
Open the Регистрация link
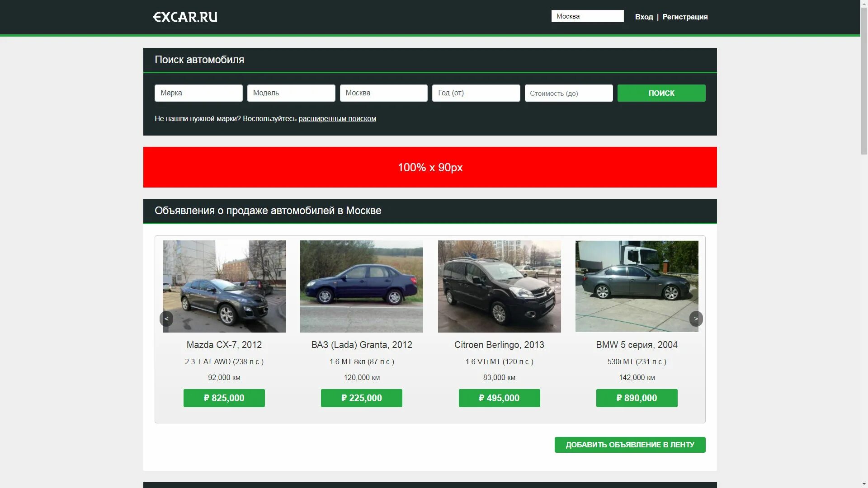(685, 17)
